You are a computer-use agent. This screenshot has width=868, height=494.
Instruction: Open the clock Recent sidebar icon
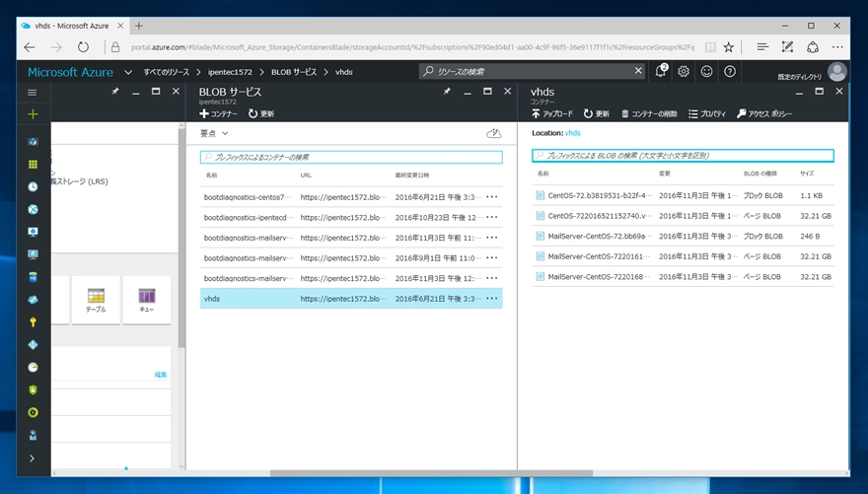click(33, 187)
